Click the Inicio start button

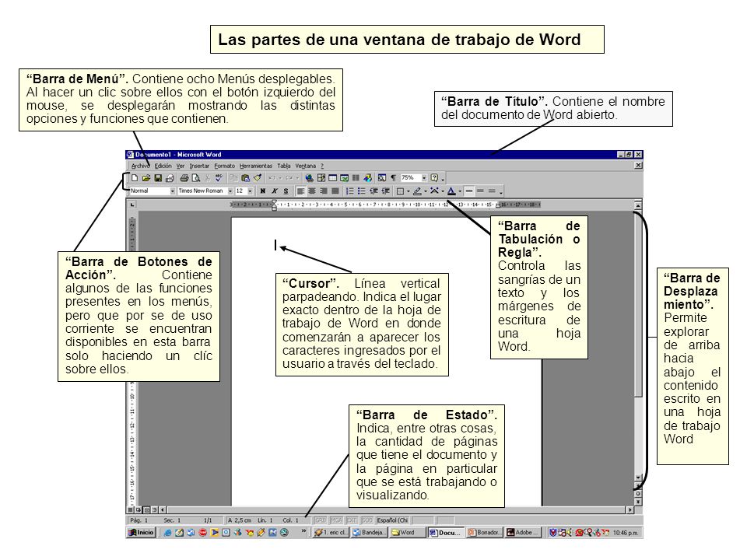[141, 532]
